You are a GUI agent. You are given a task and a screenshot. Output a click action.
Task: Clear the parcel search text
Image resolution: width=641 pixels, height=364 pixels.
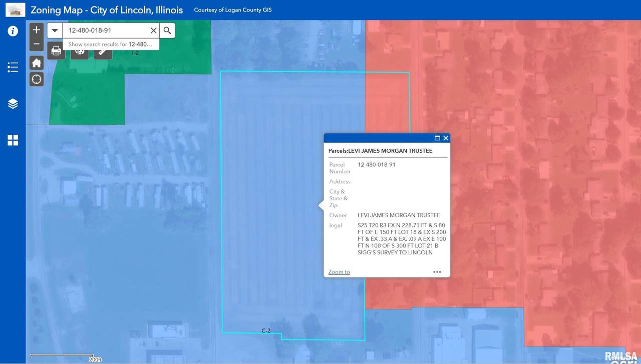154,31
